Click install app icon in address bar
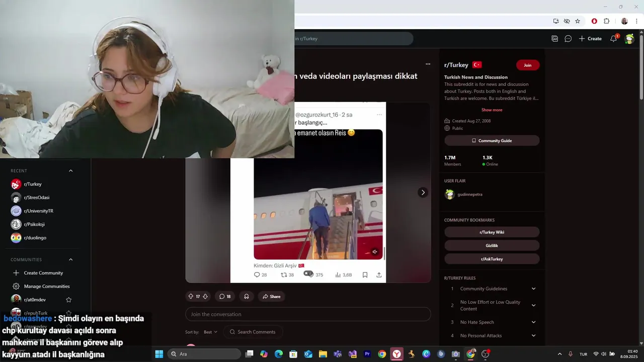This screenshot has width=644, height=362. (x=556, y=21)
